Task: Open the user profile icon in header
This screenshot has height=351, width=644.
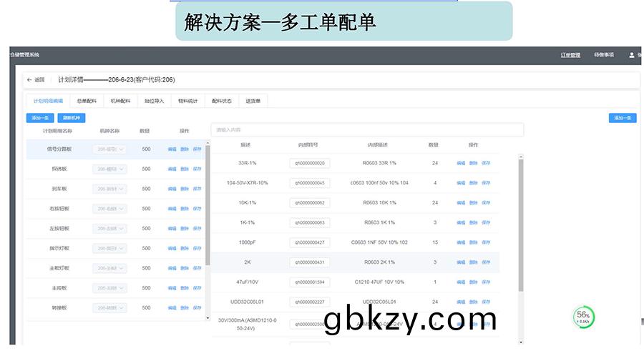Action: coord(631,55)
